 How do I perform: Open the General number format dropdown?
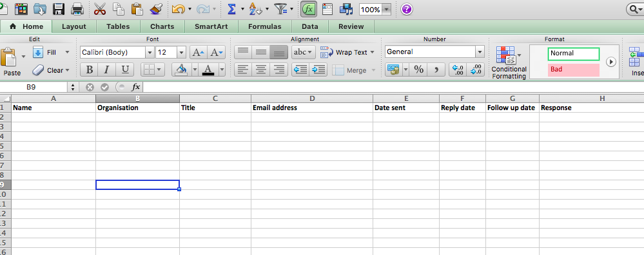[x=480, y=52]
